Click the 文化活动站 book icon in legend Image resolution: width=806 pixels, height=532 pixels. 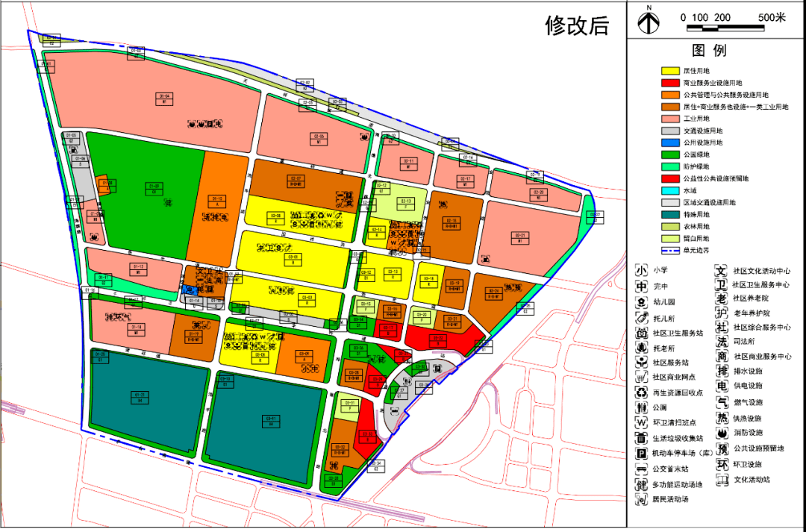(722, 480)
